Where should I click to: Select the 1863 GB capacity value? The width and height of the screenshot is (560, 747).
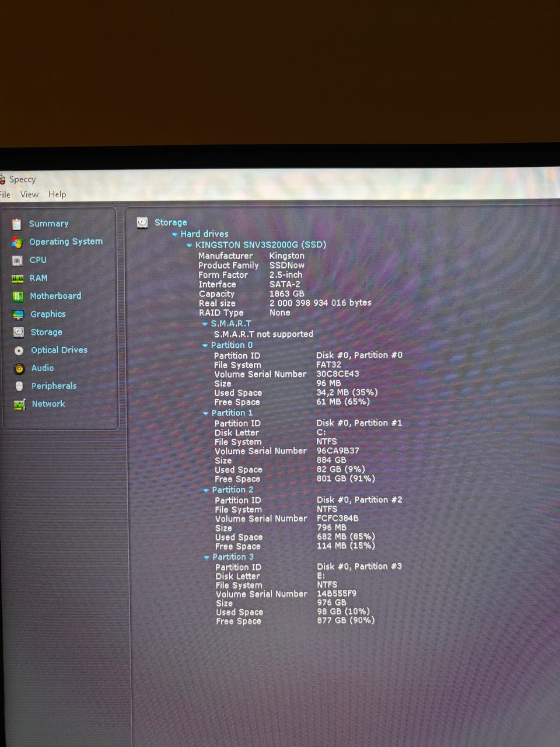[x=286, y=294]
